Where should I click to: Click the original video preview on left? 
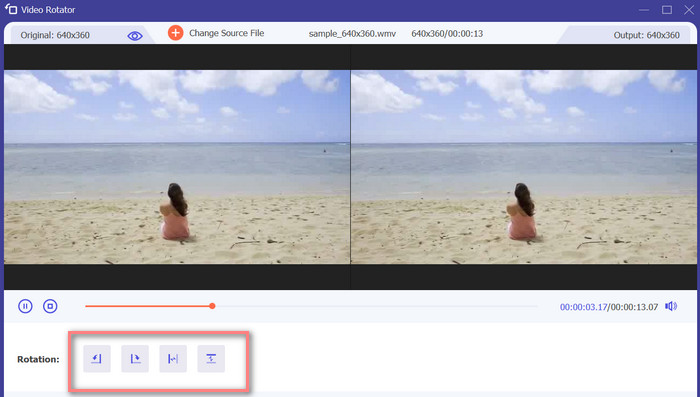point(177,167)
